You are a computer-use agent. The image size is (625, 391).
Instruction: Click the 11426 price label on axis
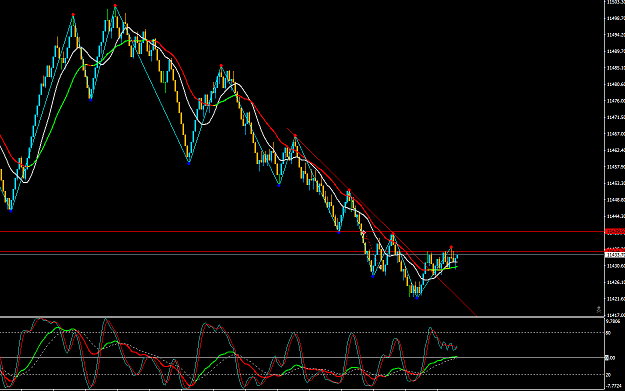[x=616, y=282]
